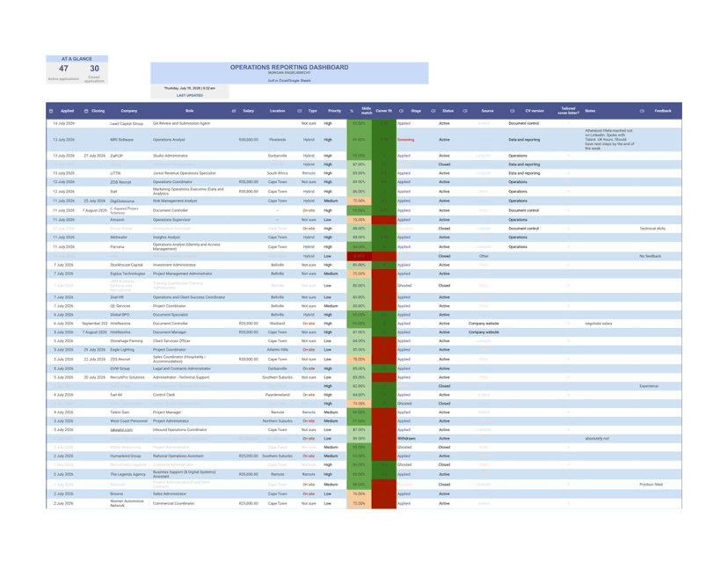Click the negotiate salary note
Viewport: 728px width, 562px height.
pyautogui.click(x=599, y=324)
